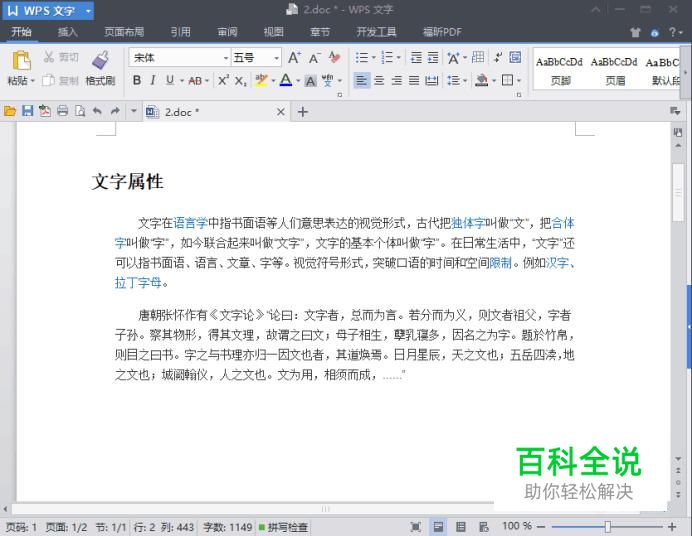Redo the last action
692x536 pixels.
(x=115, y=111)
